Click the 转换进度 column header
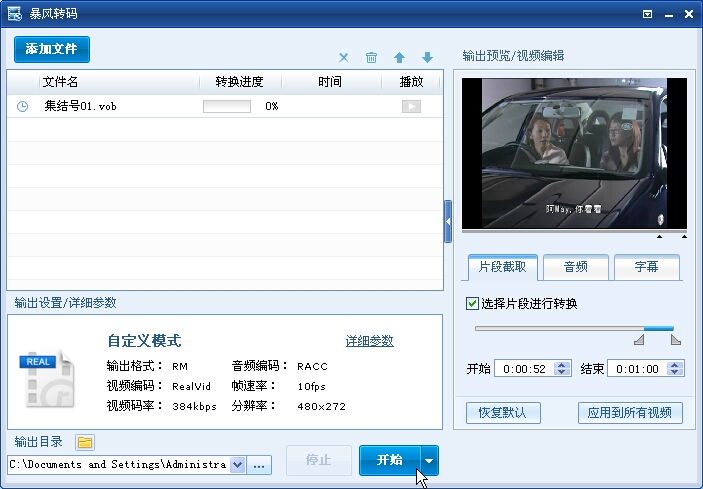Viewport: 703px width, 489px height. point(239,82)
